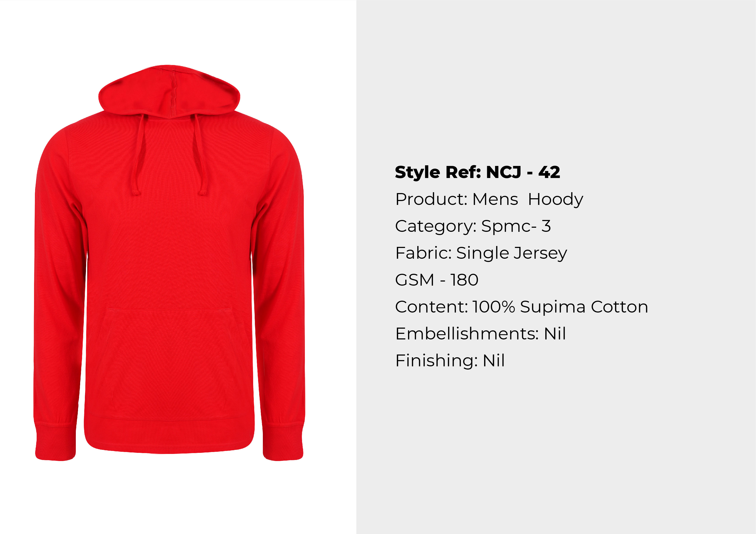Click the left sleeve of the hoodie
756x534 pixels.
pyautogui.click(x=59, y=280)
